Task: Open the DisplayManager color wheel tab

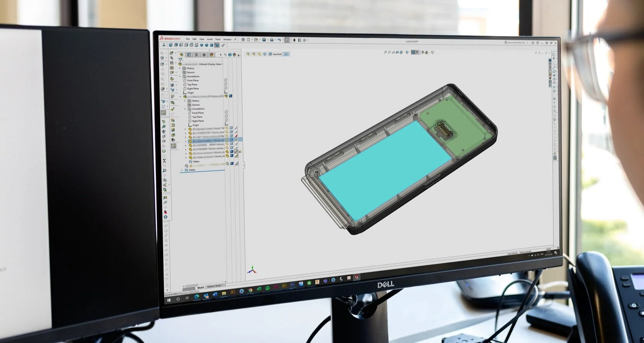Action: tap(212, 55)
